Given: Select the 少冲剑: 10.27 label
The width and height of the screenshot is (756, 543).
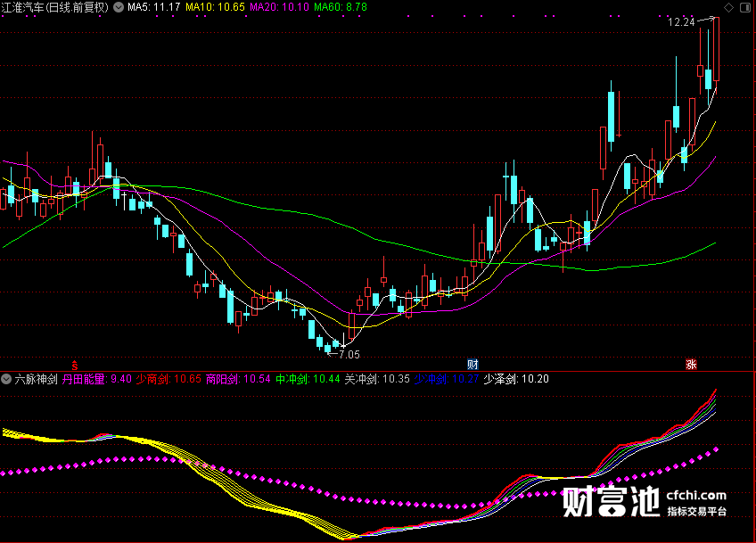Looking at the screenshot, I should tap(447, 379).
